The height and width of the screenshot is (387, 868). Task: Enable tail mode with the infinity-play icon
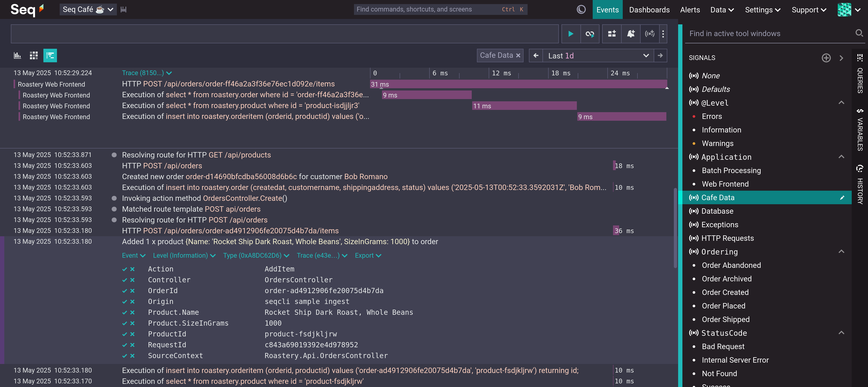point(590,34)
